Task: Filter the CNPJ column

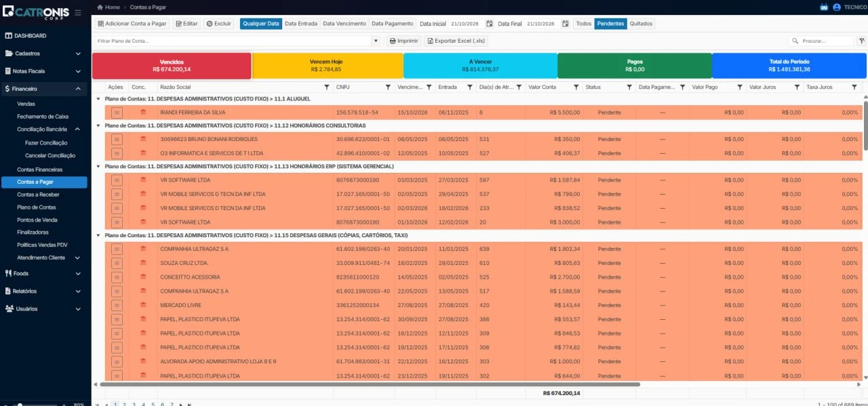Action: tap(388, 87)
